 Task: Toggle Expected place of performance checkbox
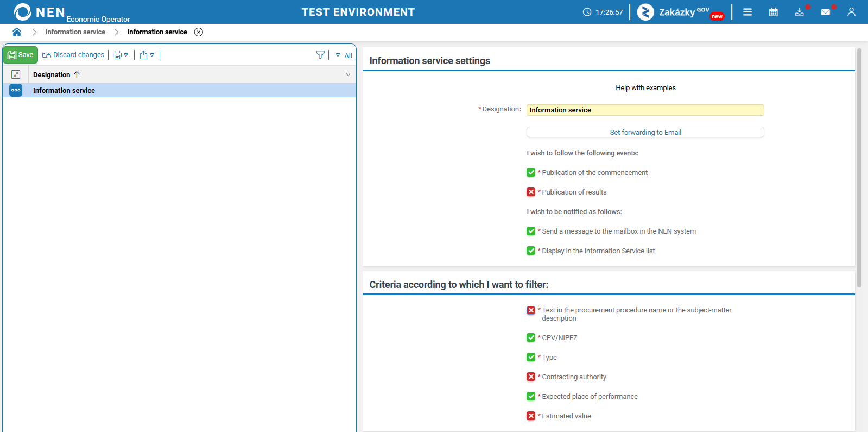[531, 397]
